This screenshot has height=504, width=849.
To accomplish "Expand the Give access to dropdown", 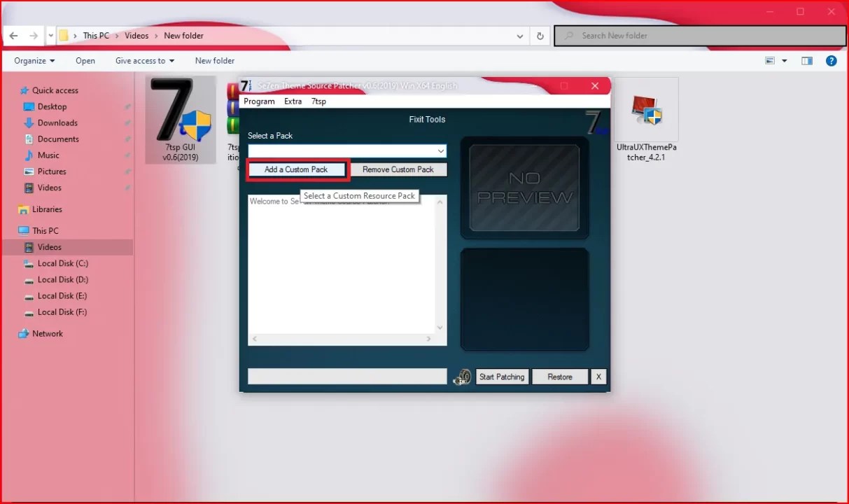I will pos(145,61).
